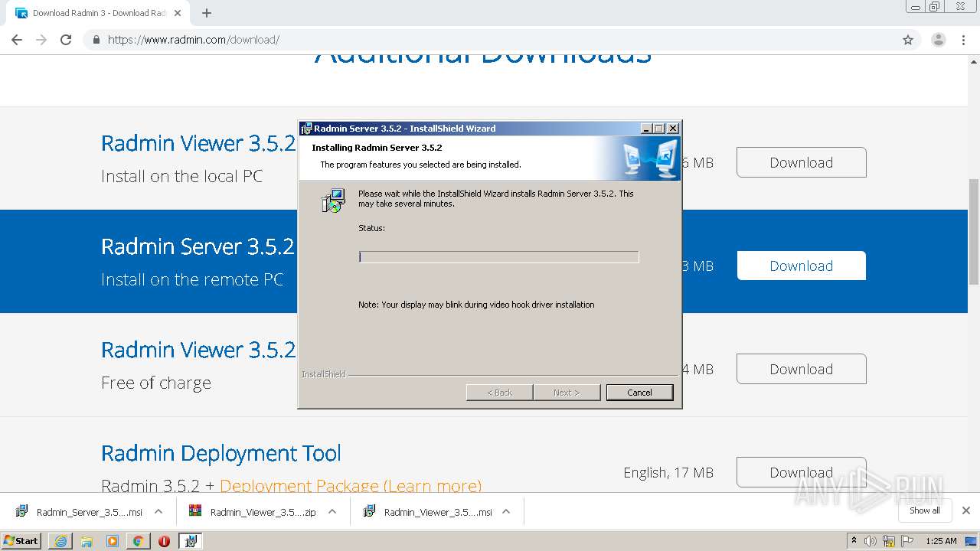Minimize the InstallShield Wizard window
The width and height of the screenshot is (980, 551).
pos(646,129)
